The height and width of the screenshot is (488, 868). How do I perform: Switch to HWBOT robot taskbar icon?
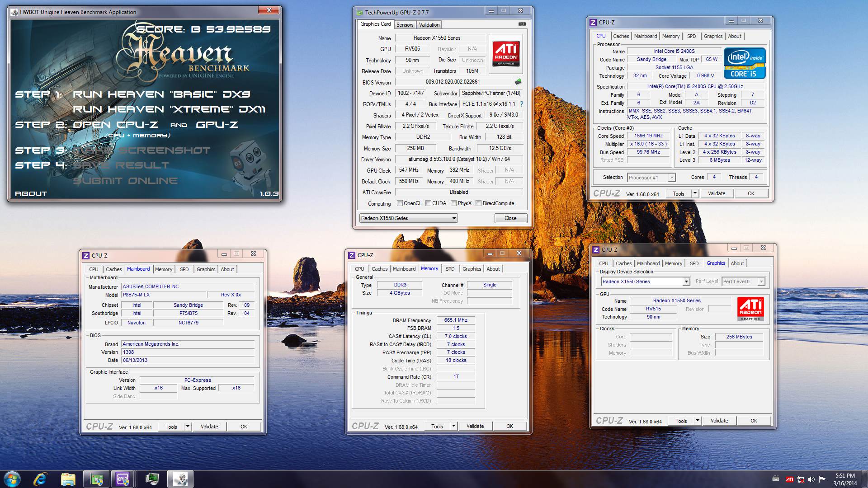pyautogui.click(x=180, y=479)
